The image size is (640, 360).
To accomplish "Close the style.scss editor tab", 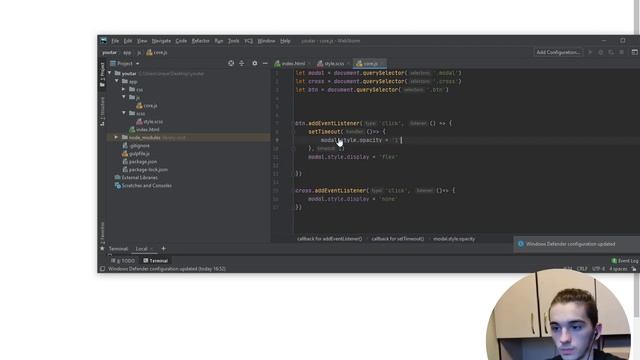I will point(349,64).
